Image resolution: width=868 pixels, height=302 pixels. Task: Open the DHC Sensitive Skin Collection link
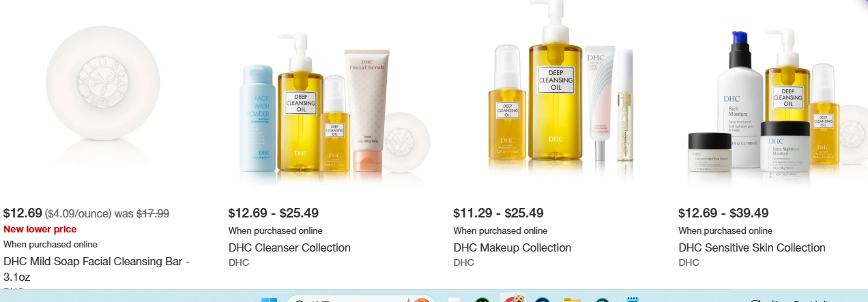click(x=752, y=247)
